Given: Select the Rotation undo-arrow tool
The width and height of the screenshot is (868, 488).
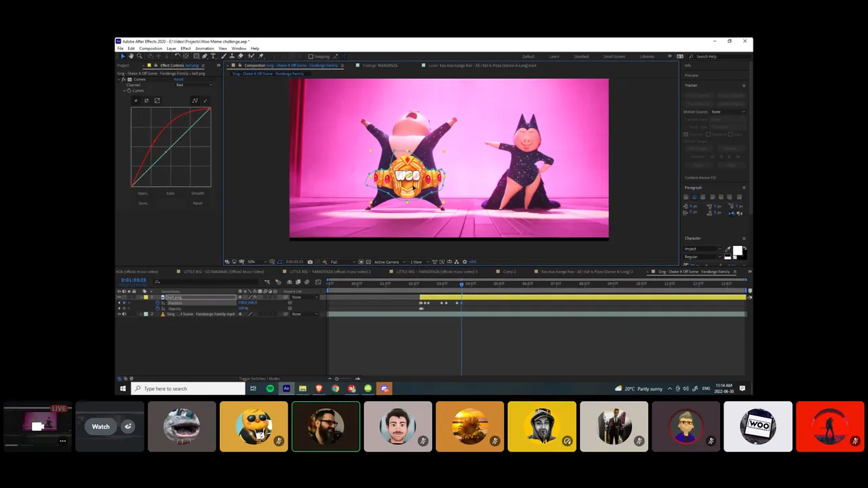Looking at the screenshot, I should tap(177, 56).
